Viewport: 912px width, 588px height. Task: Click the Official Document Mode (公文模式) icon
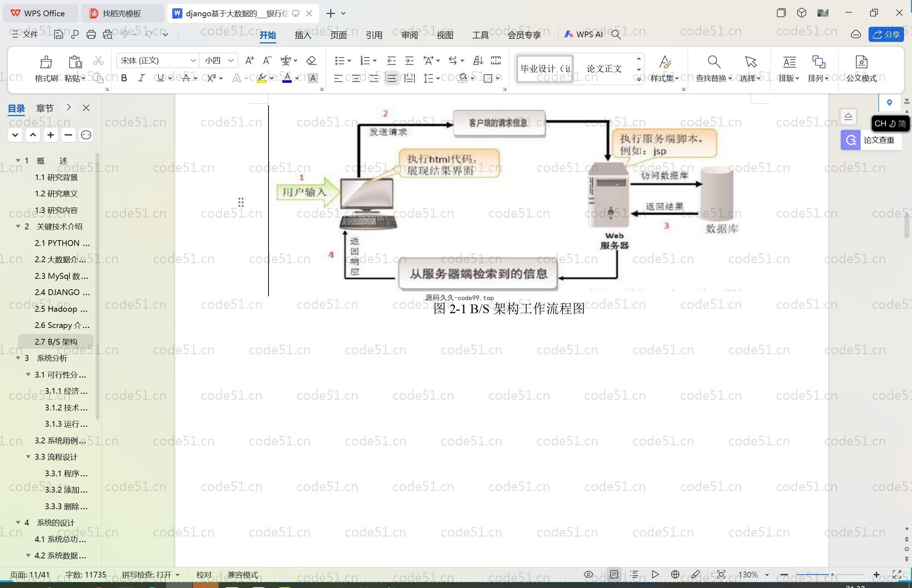[861, 61]
